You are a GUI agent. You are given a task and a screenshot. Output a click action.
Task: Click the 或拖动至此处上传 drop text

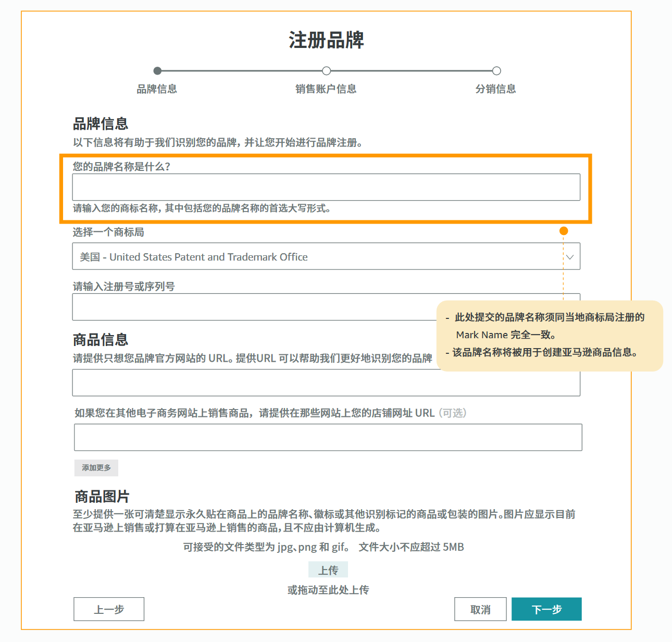328,590
